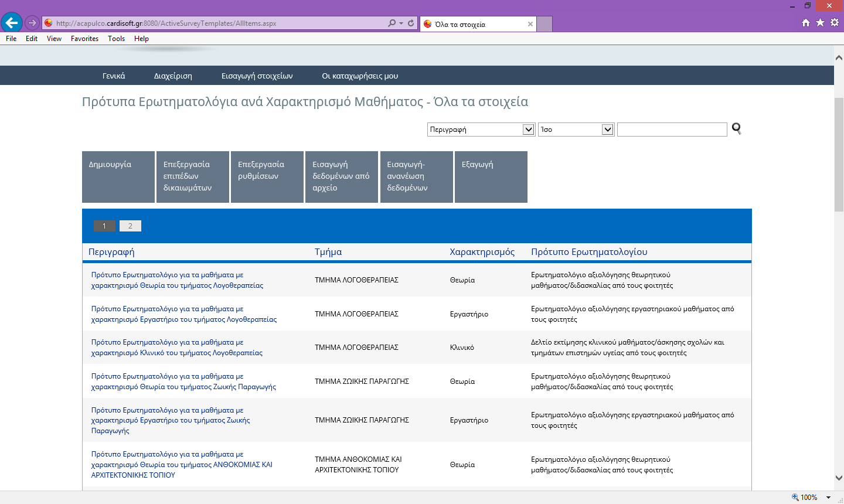Click the search text input field
This screenshot has height=504, width=844.
pos(672,130)
